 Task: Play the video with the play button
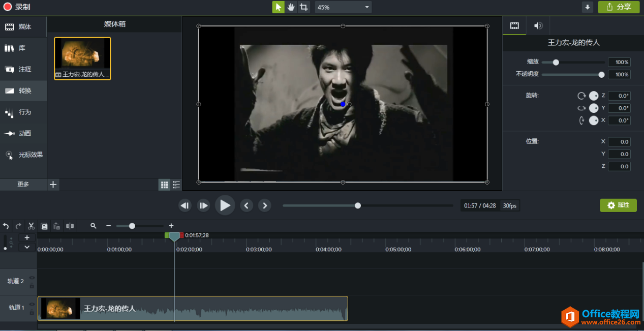click(x=225, y=205)
